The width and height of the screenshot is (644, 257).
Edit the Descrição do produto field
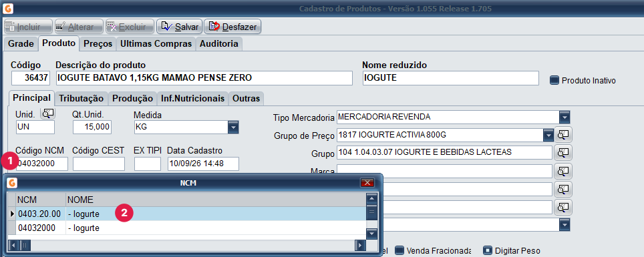click(x=204, y=78)
